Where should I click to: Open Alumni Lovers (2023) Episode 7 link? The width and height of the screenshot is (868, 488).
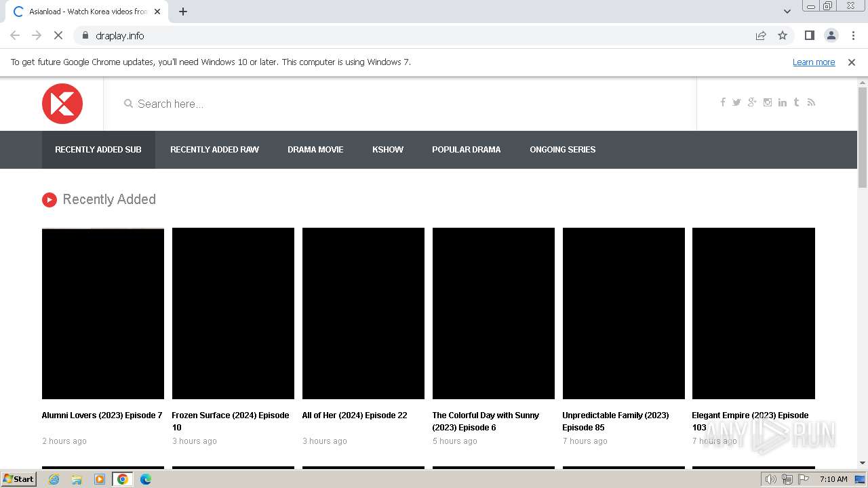(102, 415)
